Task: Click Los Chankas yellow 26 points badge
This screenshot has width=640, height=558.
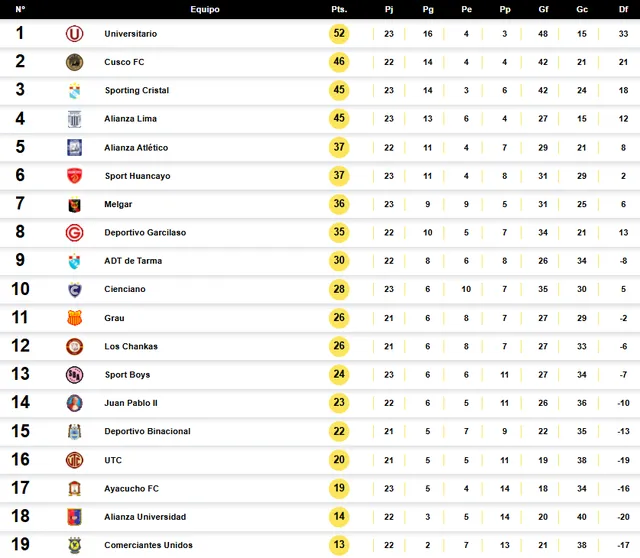Action: pyautogui.click(x=339, y=346)
